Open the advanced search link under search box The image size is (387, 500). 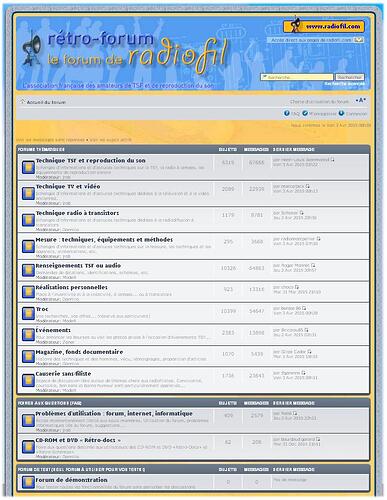(x=344, y=84)
